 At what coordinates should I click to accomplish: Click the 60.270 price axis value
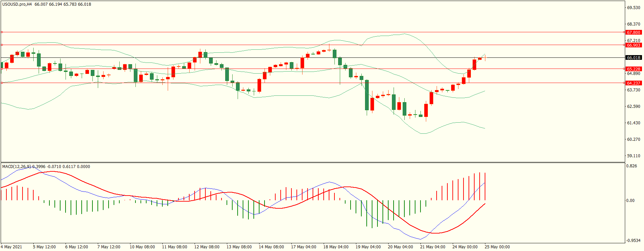[634, 139]
